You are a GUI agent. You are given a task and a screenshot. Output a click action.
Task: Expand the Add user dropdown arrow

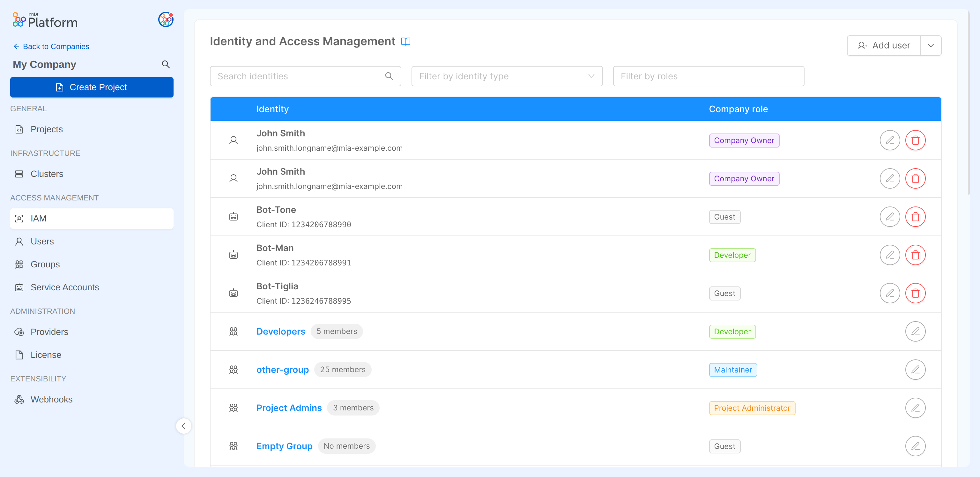pyautogui.click(x=931, y=46)
